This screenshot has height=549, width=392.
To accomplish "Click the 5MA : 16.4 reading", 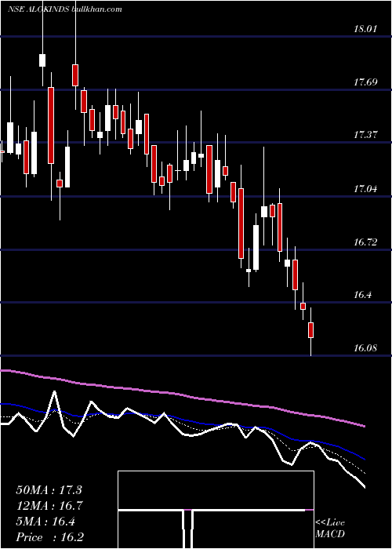I will pos(45,522).
